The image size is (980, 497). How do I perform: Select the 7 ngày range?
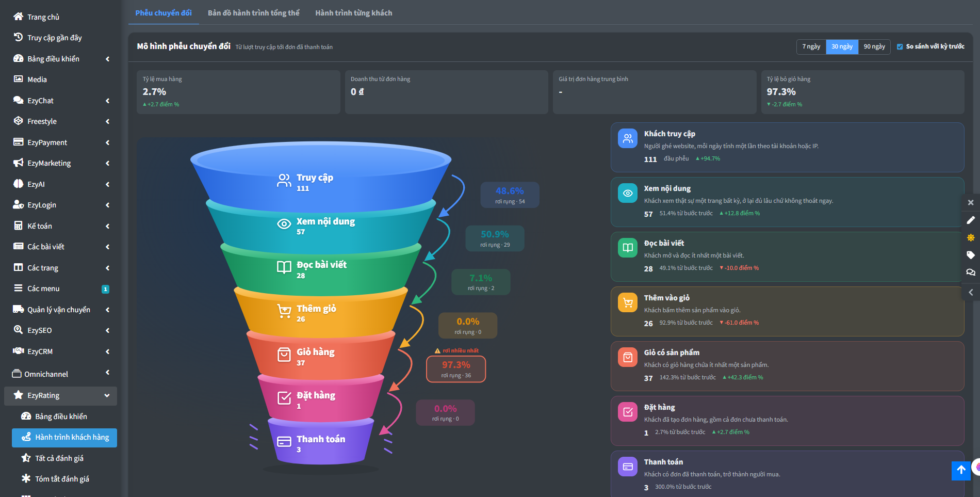[811, 46]
